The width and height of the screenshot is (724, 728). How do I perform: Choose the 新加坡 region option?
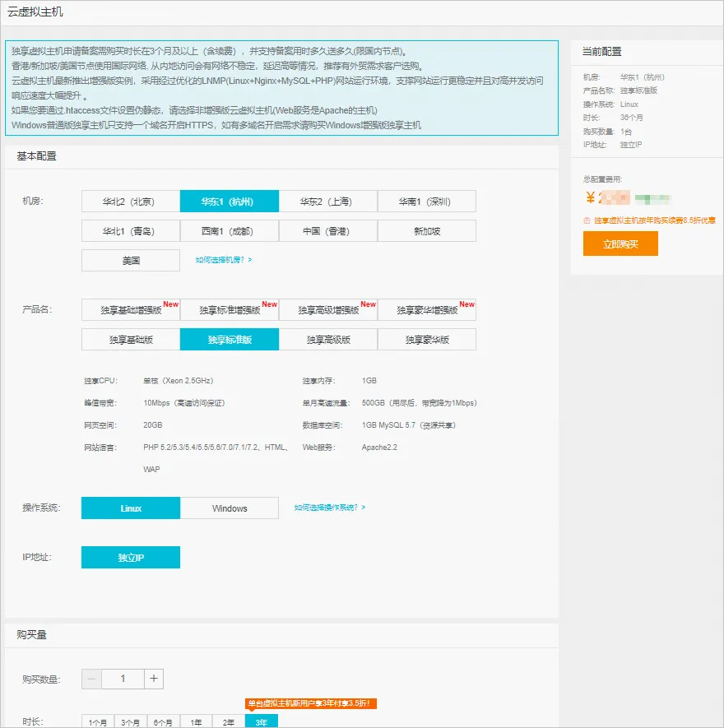[x=426, y=230]
